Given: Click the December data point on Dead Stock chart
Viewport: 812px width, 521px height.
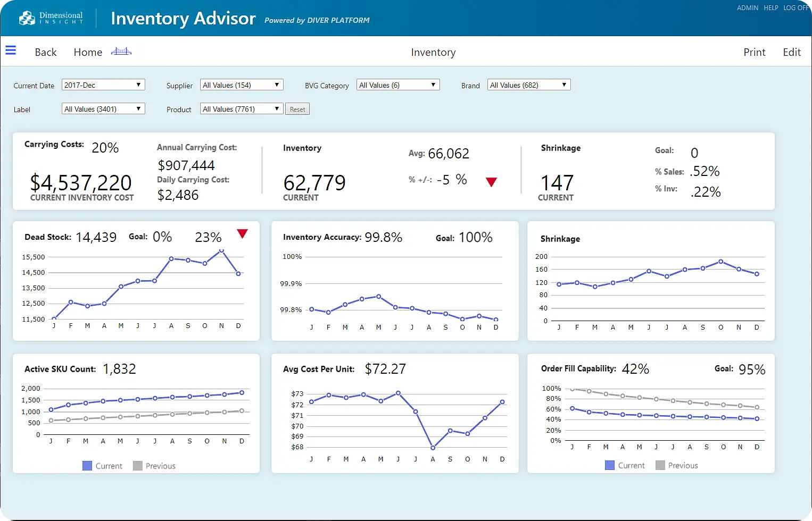Looking at the screenshot, I should coord(238,273).
